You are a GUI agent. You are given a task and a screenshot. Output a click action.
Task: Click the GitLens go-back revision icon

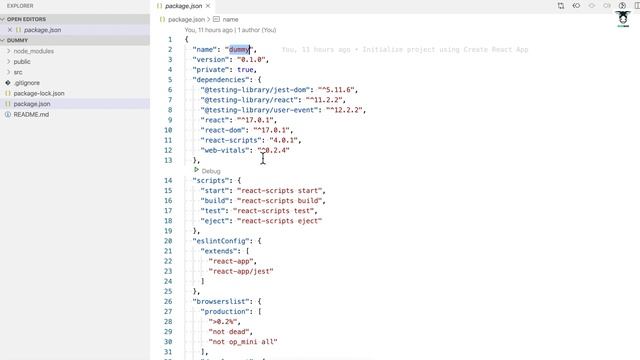576,6
